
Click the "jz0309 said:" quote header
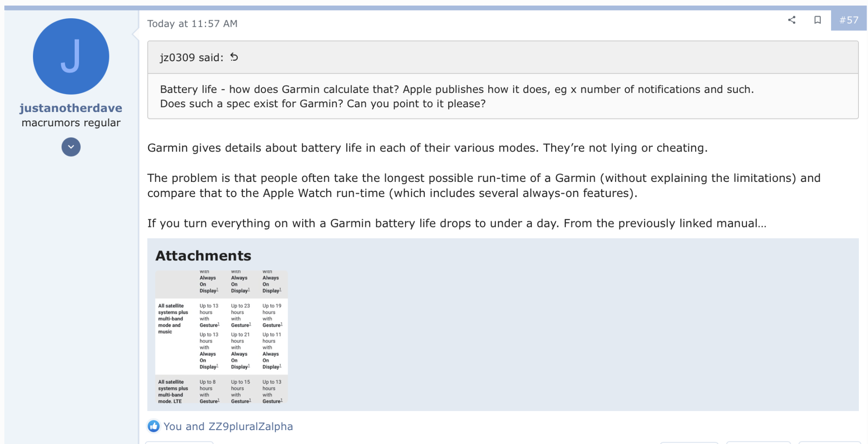click(192, 57)
